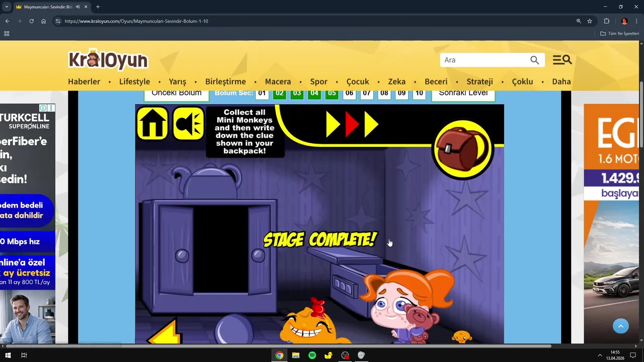
Task: Click the ad info icon on Turkcell ad
Action: click(43, 108)
